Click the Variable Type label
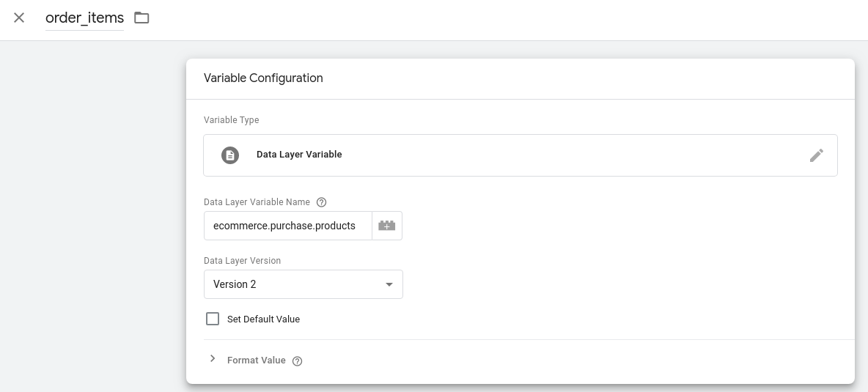Screen dimensions: 868x392 click(232, 120)
